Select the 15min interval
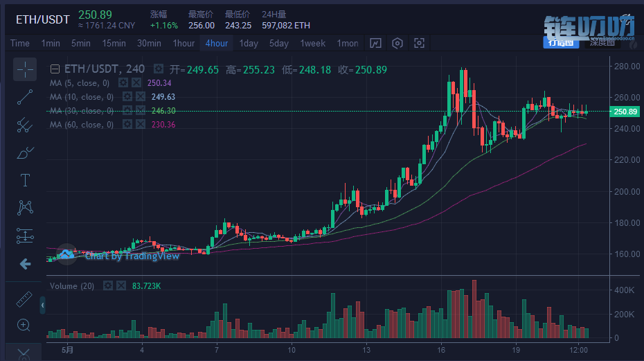 coord(114,43)
